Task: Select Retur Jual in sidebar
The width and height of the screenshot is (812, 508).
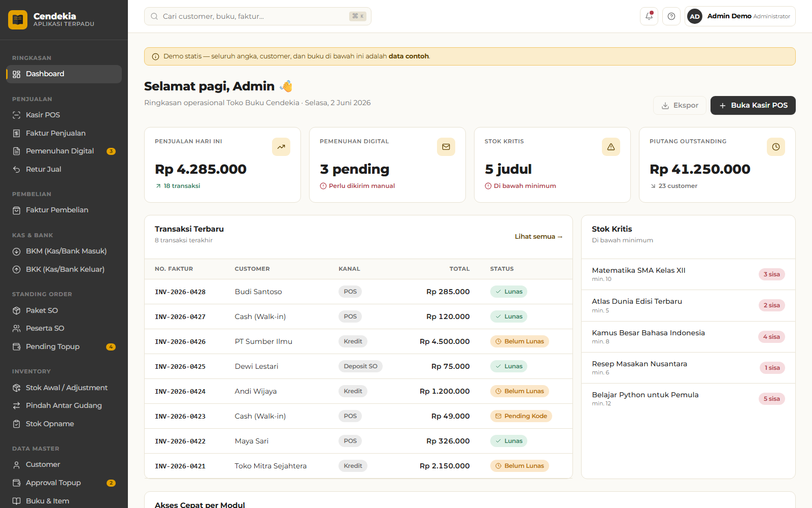Action: pyautogui.click(x=64, y=169)
